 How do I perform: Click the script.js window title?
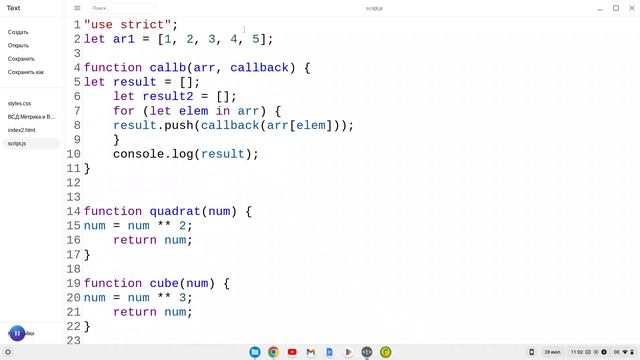(374, 8)
